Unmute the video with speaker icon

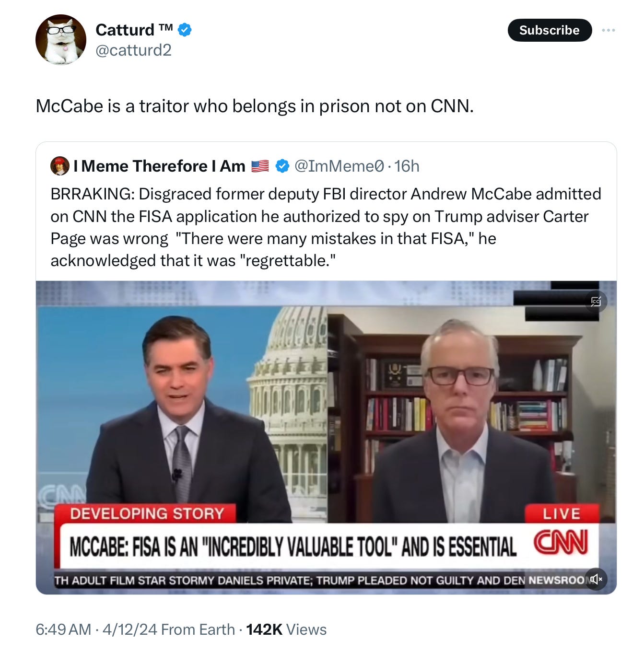coord(596,579)
